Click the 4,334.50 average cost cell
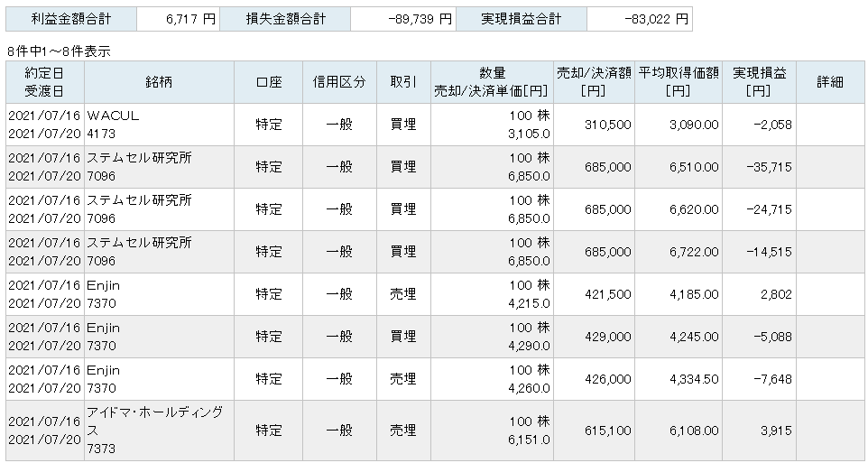868x463 pixels. pyautogui.click(x=694, y=379)
